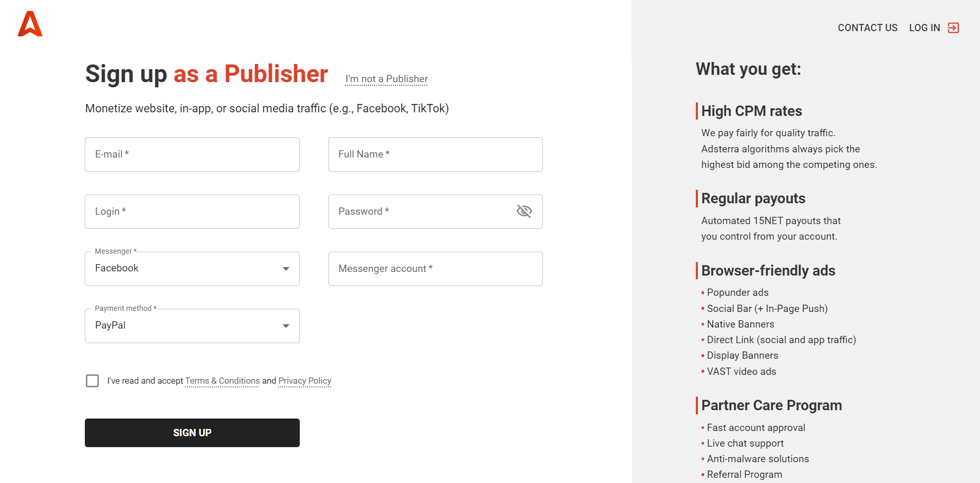Viewport: 980px width, 483px height.
Task: Click the Payment method dropdown arrow
Action: click(285, 325)
